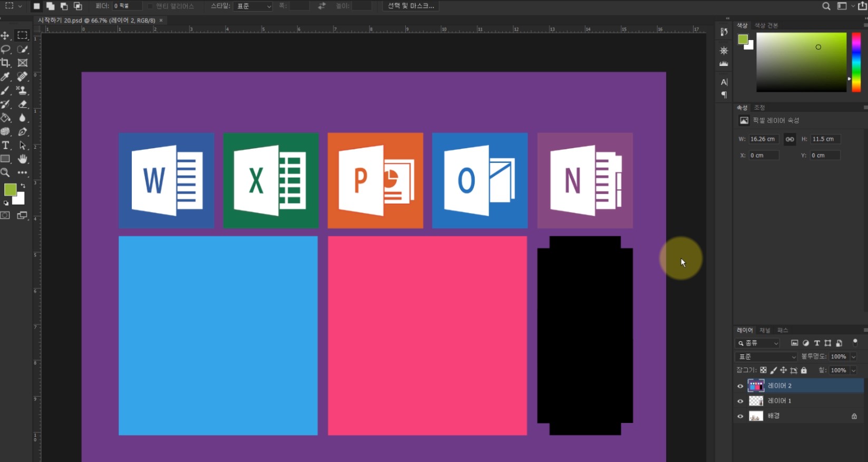The image size is (868, 462).
Task: Click the Clone Stamp tool
Action: pos(22,91)
